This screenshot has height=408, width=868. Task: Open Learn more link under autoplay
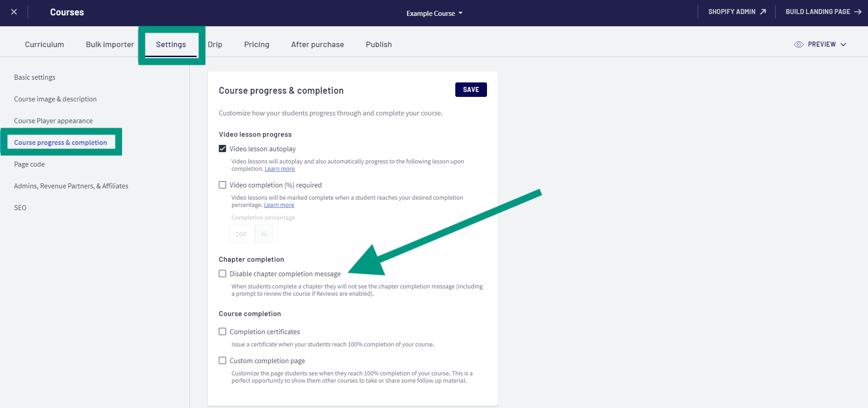pos(280,169)
